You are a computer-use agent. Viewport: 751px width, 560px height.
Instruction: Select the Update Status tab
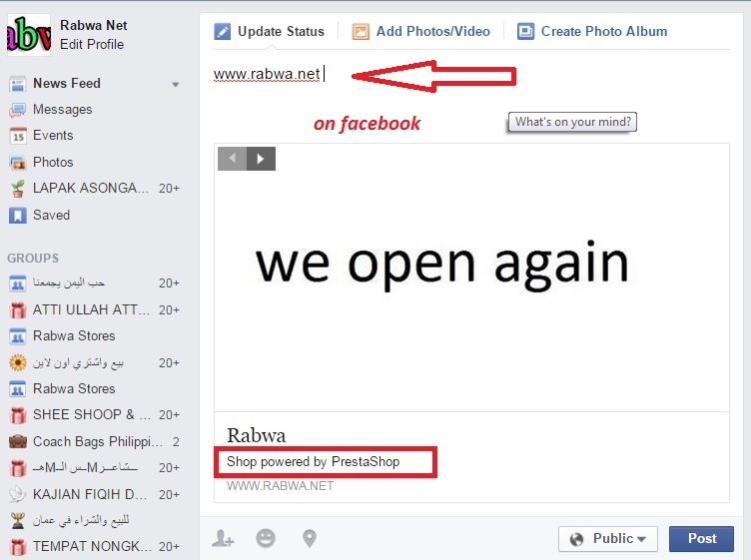pyautogui.click(x=270, y=31)
